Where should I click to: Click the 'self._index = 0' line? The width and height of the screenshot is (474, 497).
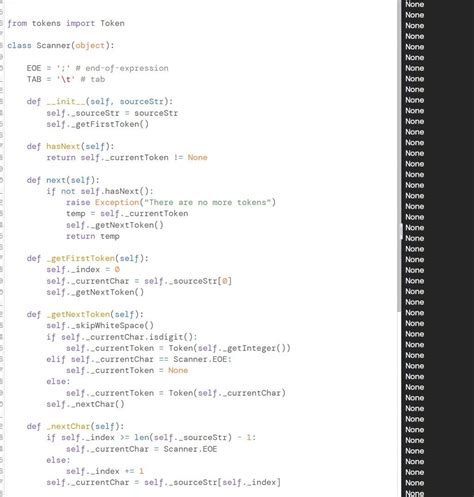click(x=83, y=269)
